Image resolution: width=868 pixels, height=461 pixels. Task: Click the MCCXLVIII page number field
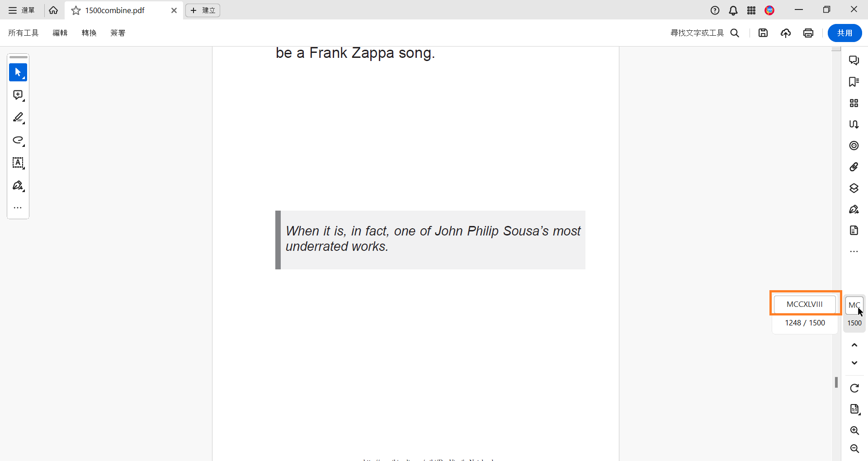[x=805, y=304]
